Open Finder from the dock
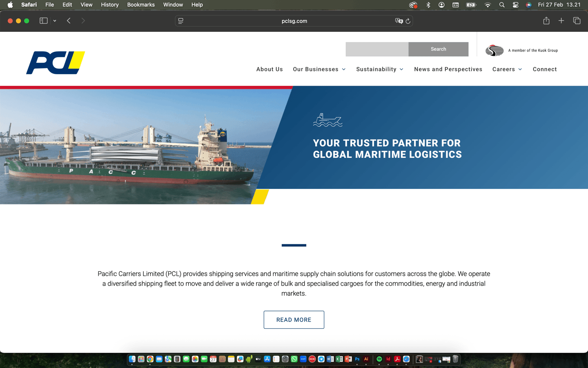This screenshot has height=368, width=588. 132,359
